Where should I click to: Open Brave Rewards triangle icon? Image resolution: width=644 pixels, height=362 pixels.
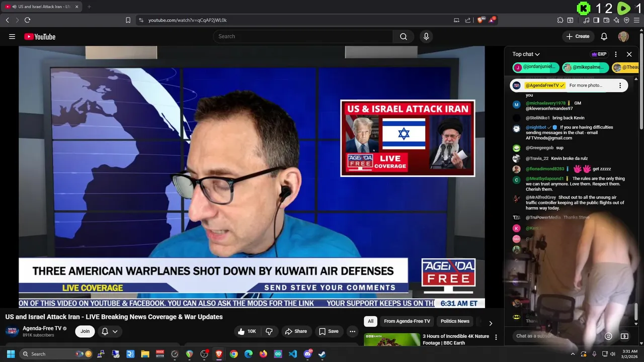pyautogui.click(x=493, y=20)
